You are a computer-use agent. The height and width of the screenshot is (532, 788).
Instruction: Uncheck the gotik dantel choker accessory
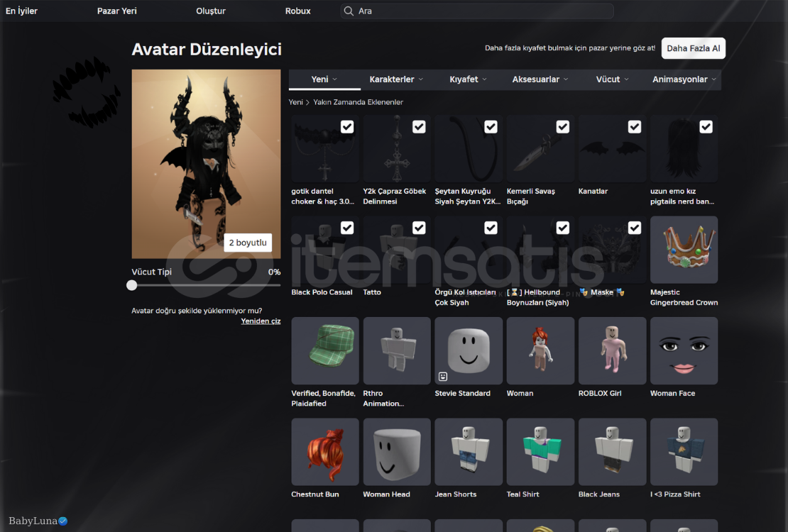coord(347,127)
